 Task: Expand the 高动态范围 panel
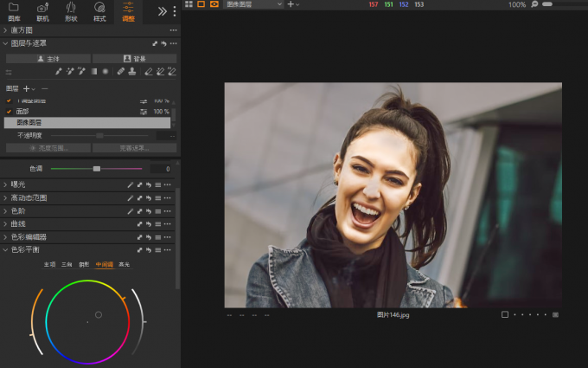tap(5, 197)
